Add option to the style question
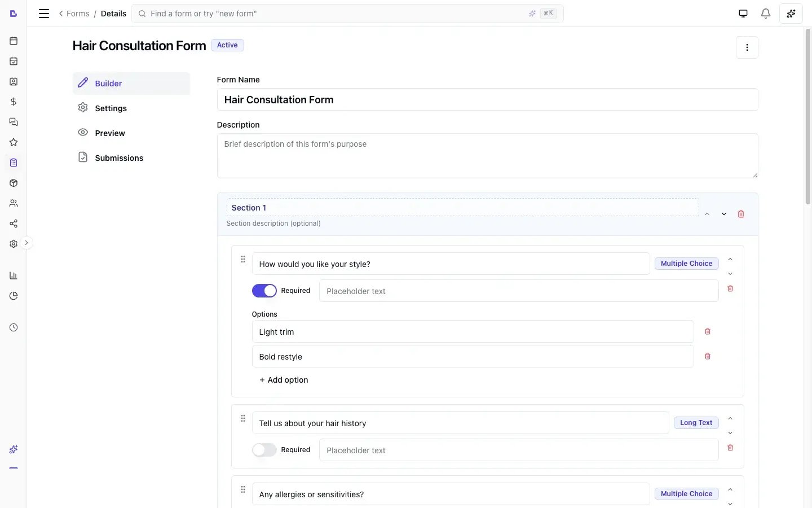Image resolution: width=812 pixels, height=508 pixels. pyautogui.click(x=284, y=380)
